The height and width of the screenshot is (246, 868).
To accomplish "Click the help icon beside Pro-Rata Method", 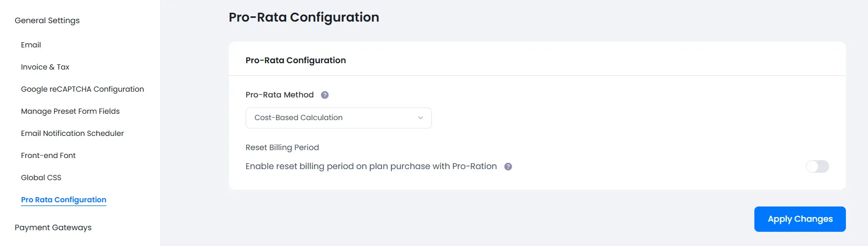I will (325, 95).
